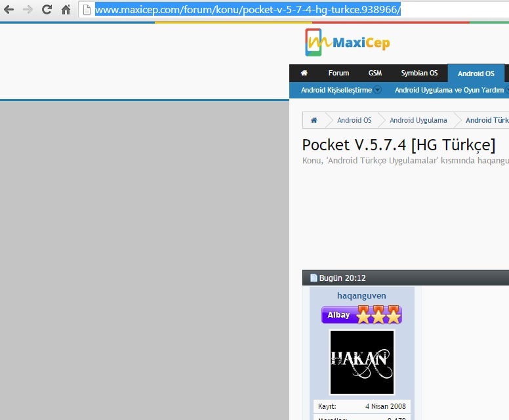
Task: Select the address bar URL field
Action: pyautogui.click(x=294, y=10)
